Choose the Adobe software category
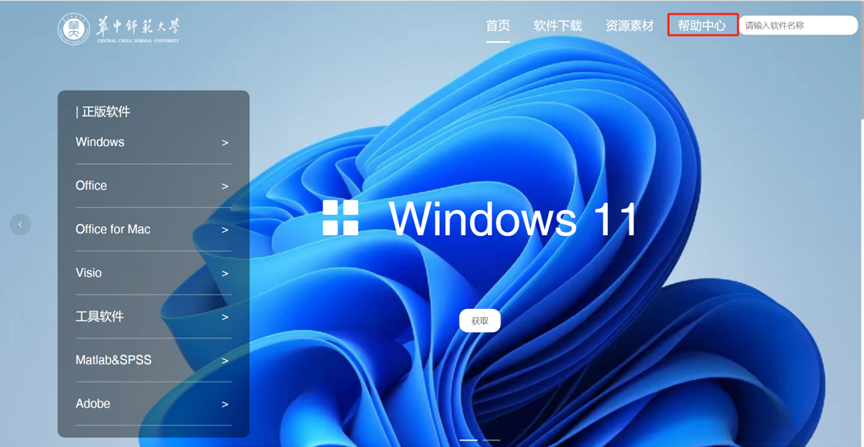Viewport: 864px width, 447px height. (x=93, y=403)
